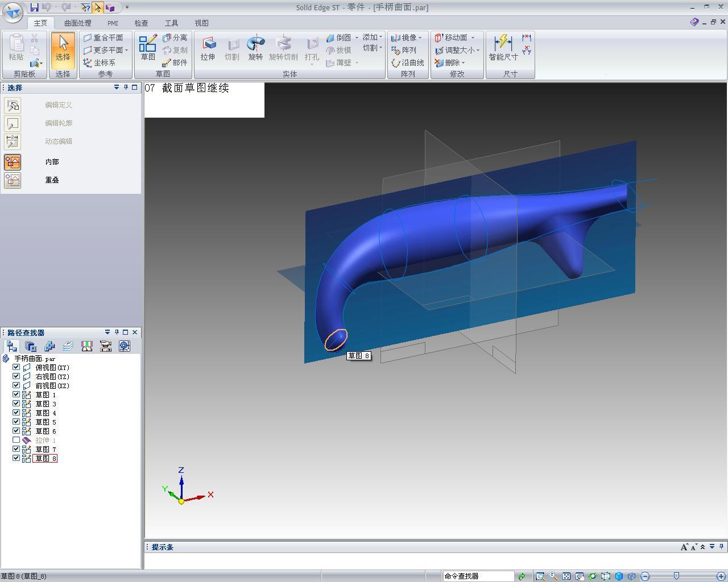
Task: Uncheck the 前视图(XZ) plane checkbox
Action: pyautogui.click(x=16, y=385)
